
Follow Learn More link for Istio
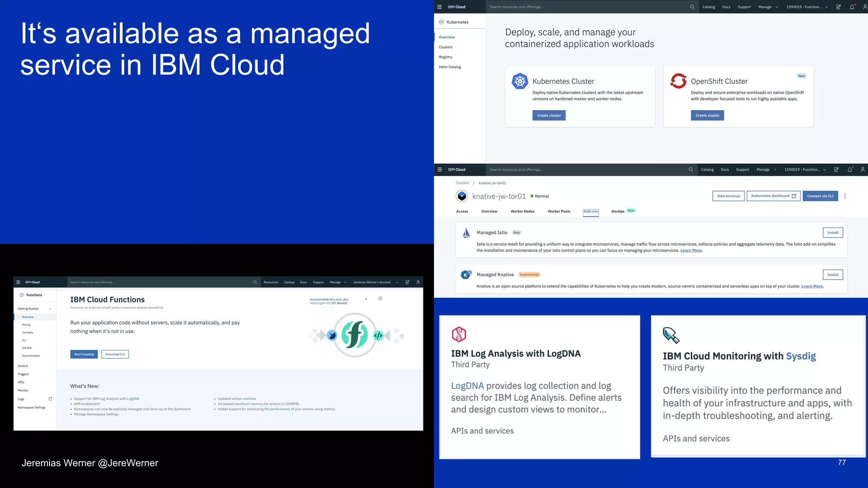pos(691,250)
